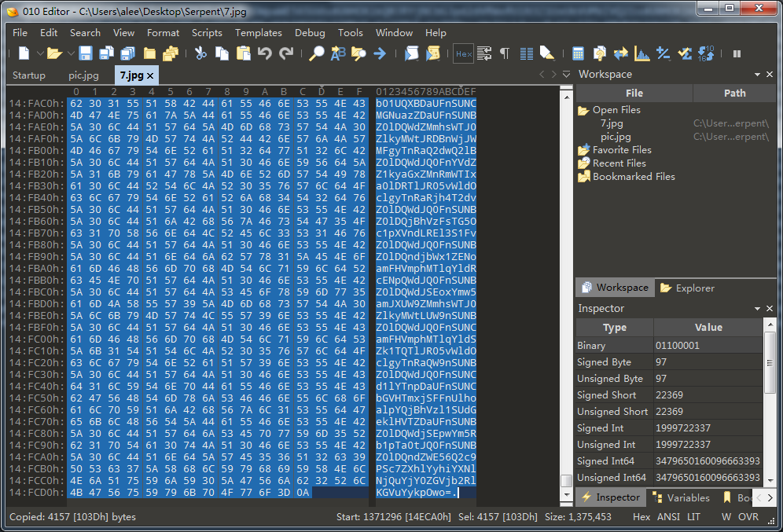Copy selection using toolbar copy icon
This screenshot has height=532, width=783.
pos(222,53)
